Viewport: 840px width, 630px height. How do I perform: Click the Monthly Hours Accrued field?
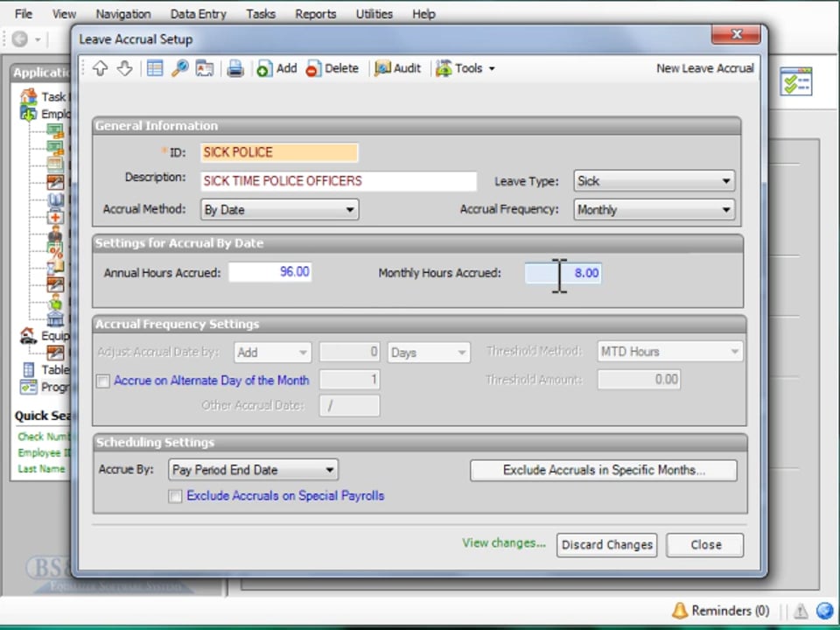tap(563, 273)
